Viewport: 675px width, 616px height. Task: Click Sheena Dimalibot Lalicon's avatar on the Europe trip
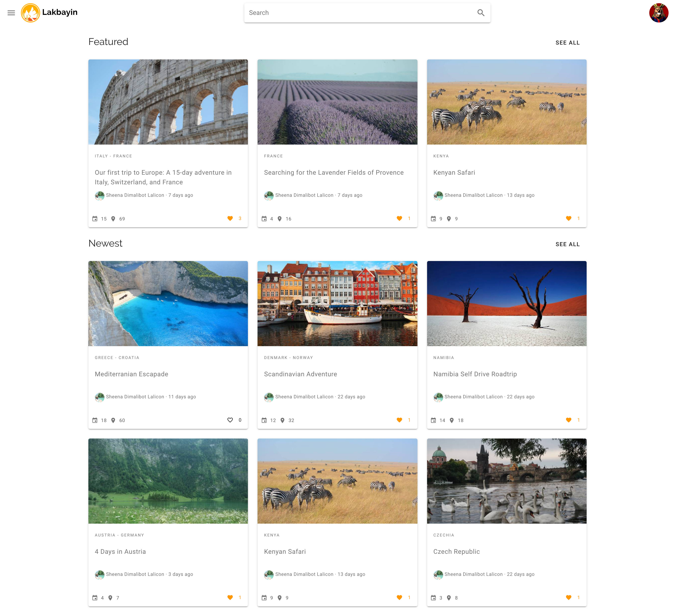tap(99, 195)
